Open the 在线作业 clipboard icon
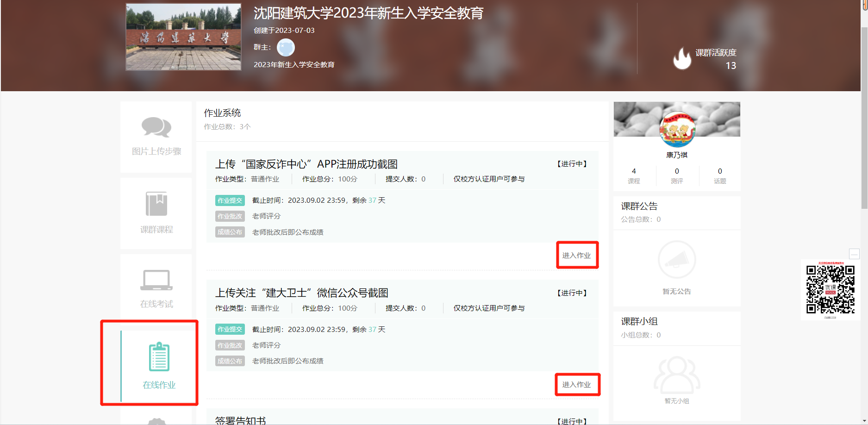 coord(159,356)
